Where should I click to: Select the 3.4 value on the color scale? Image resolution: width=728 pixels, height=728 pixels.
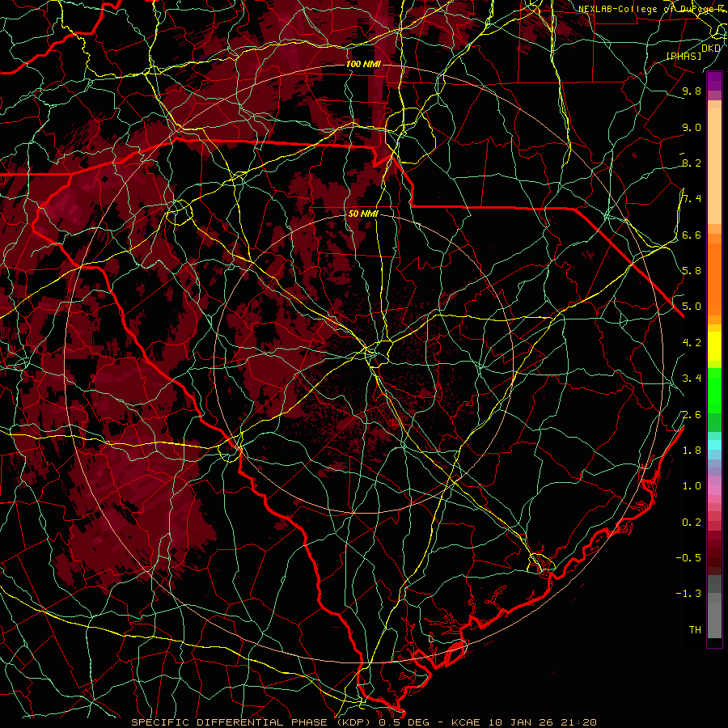point(692,379)
